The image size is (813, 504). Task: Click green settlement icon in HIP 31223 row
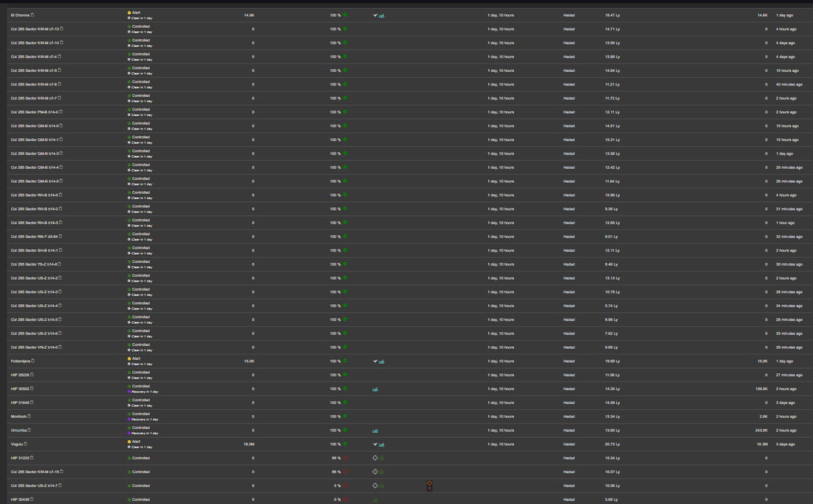point(381,459)
